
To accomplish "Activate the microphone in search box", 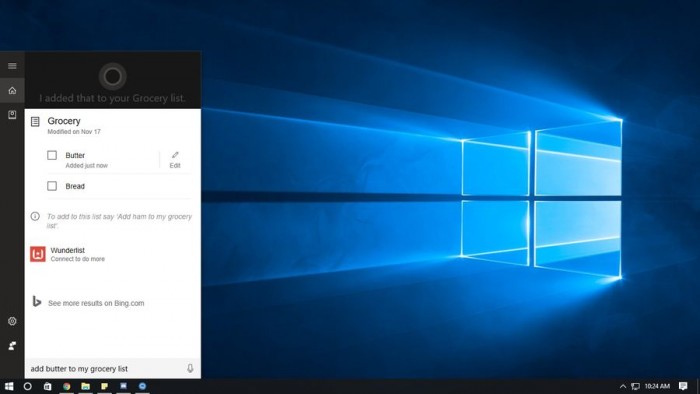I will click(190, 368).
